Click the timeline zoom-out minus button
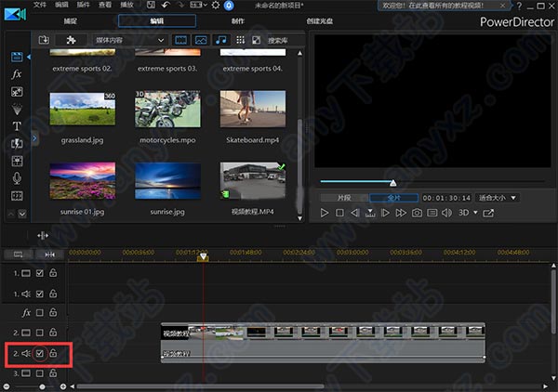 tap(7, 386)
